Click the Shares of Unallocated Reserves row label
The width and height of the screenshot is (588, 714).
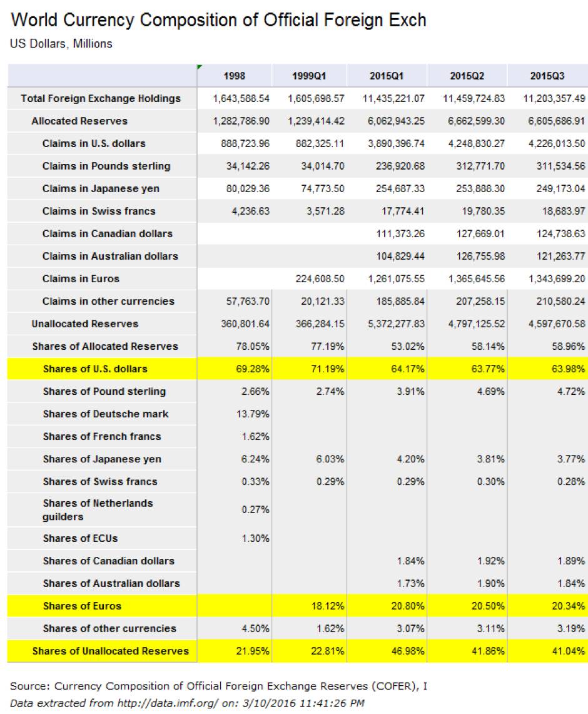coord(111,651)
